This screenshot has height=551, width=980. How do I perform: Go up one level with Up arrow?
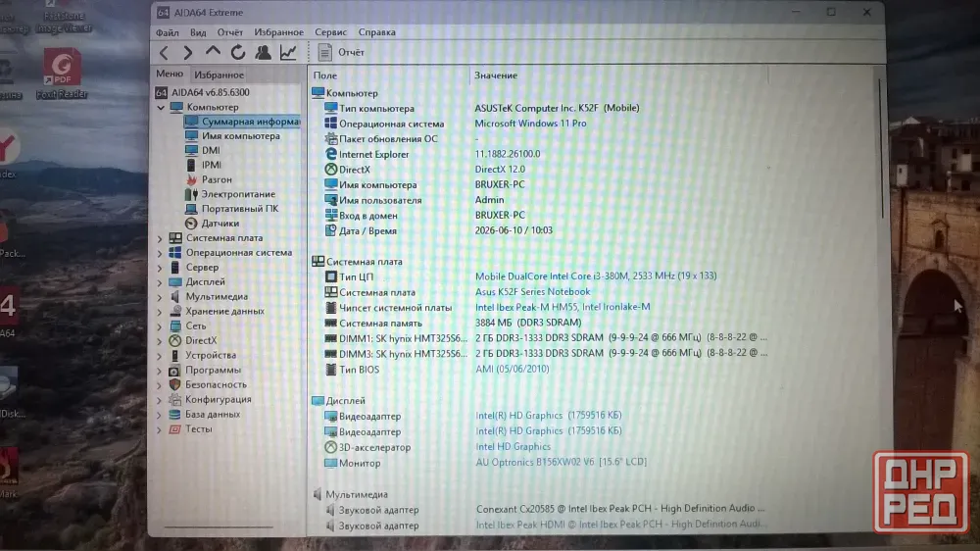[x=213, y=52]
